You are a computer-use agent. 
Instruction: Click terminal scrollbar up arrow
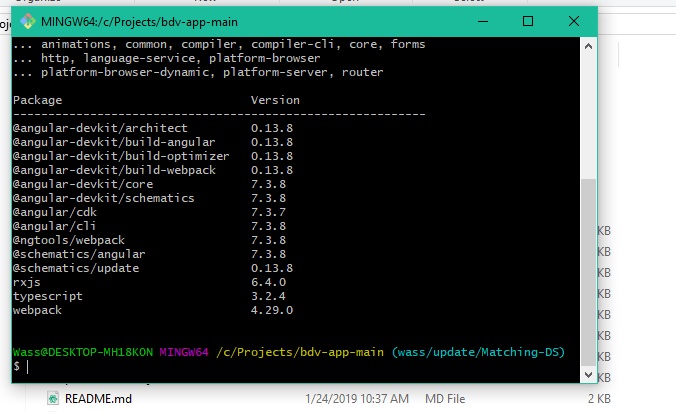(x=588, y=47)
